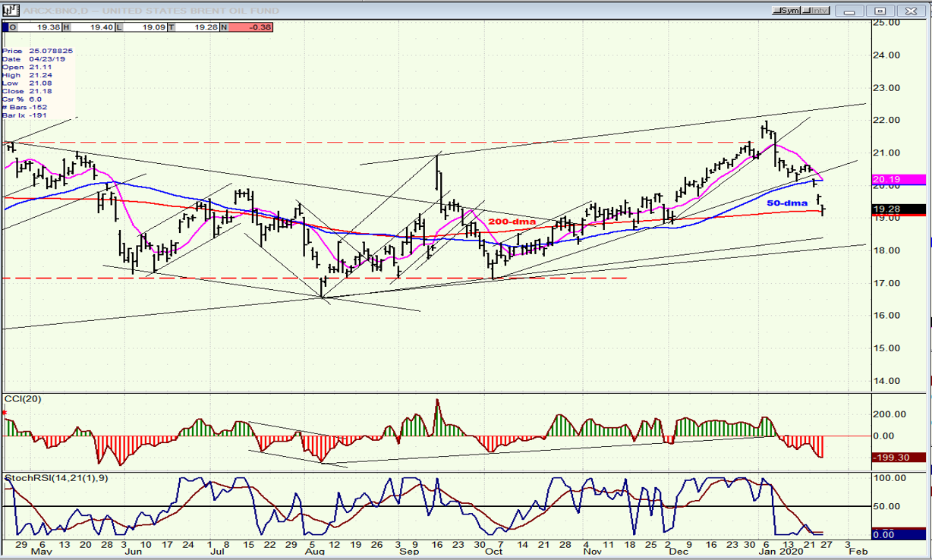This screenshot has height=560, width=932.
Task: Click the StochRSI(14,21(1),9) indicator label
Action: [x=57, y=478]
